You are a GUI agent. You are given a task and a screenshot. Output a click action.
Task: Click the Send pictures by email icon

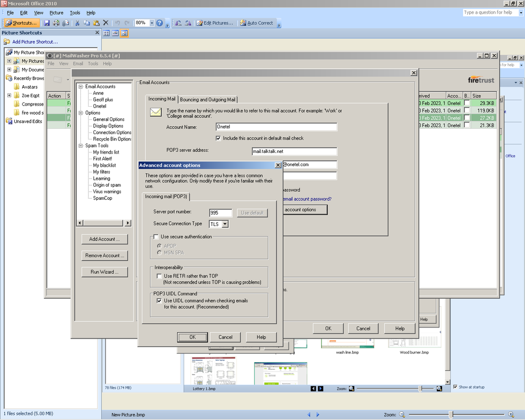(66, 23)
